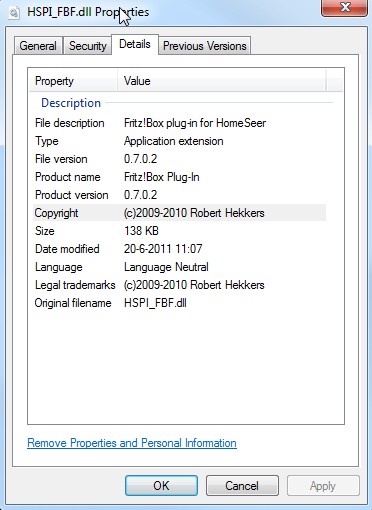Select the Legal trademarks row

coord(179,285)
